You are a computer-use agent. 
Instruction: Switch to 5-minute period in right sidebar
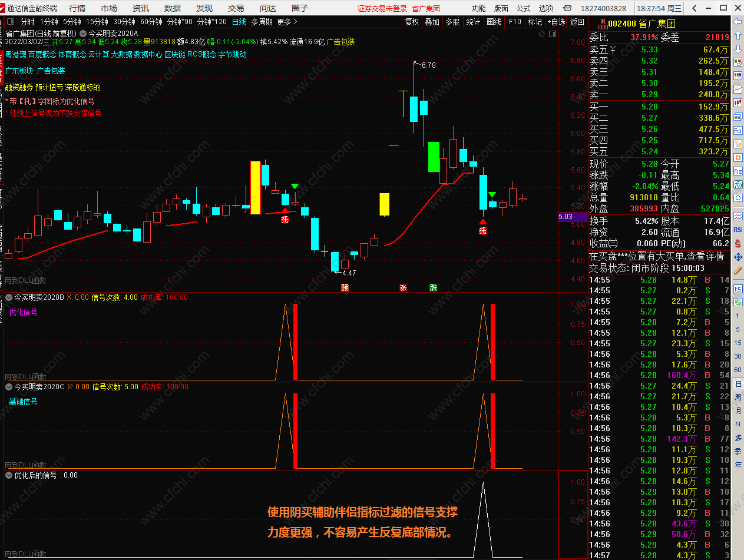[738, 329]
